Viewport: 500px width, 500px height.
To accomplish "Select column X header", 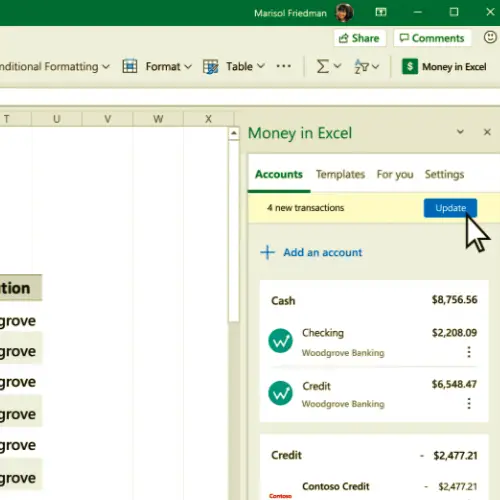I will pyautogui.click(x=209, y=119).
